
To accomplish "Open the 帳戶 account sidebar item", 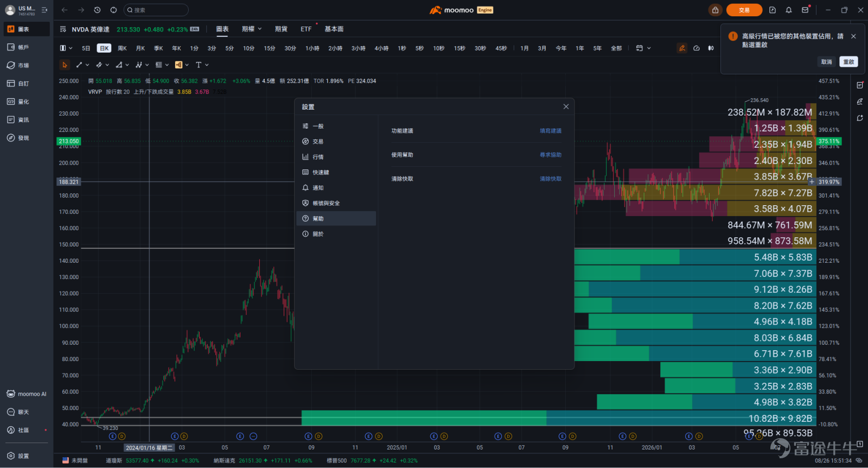I will pos(27,47).
